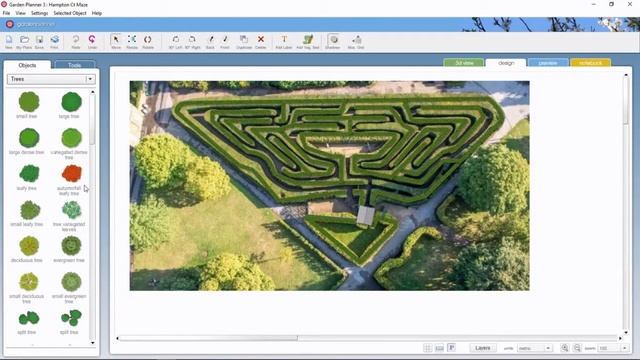Zoom in with the magnifier plus icon
Image resolution: width=640 pixels, height=360 pixels.
565,348
